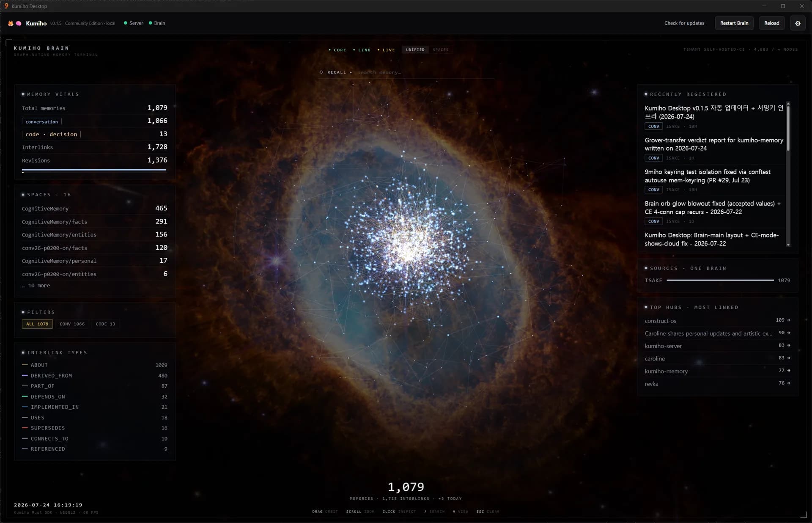The image size is (812, 523).
Task: Click the square marker before Recently Registered header
Action: [646, 94]
